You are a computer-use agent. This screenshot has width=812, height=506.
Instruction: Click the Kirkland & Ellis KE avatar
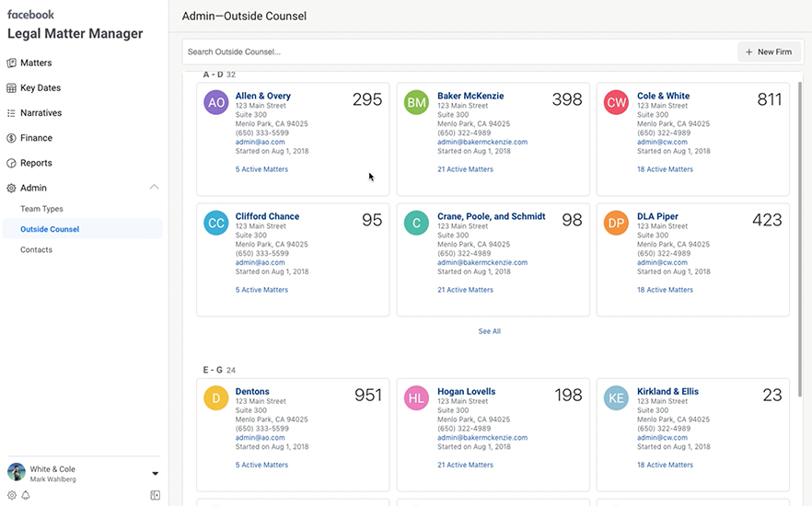coord(617,397)
